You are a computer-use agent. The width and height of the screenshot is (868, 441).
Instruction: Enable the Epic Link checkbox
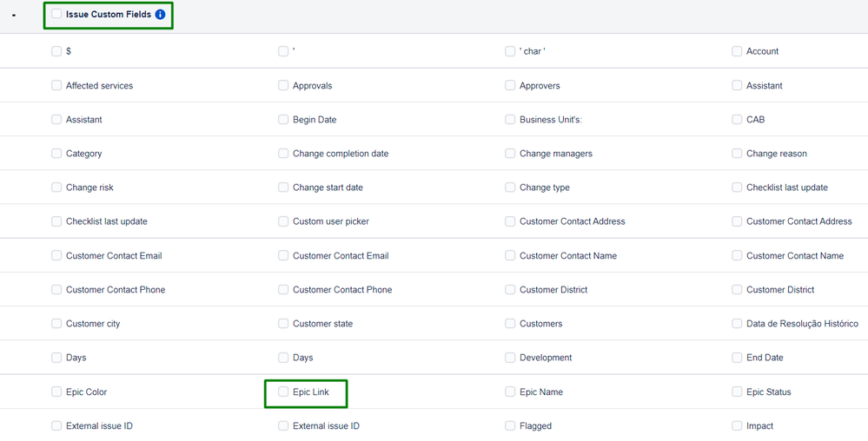tap(283, 392)
